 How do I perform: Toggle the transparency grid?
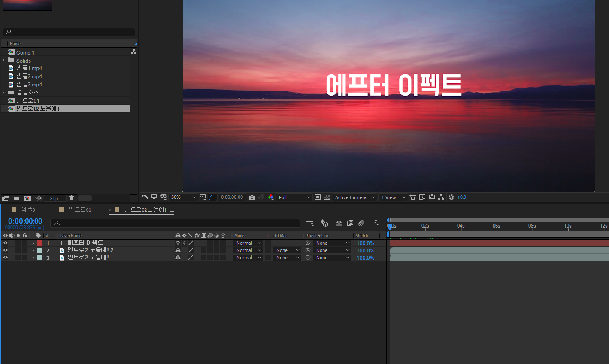click(x=327, y=197)
